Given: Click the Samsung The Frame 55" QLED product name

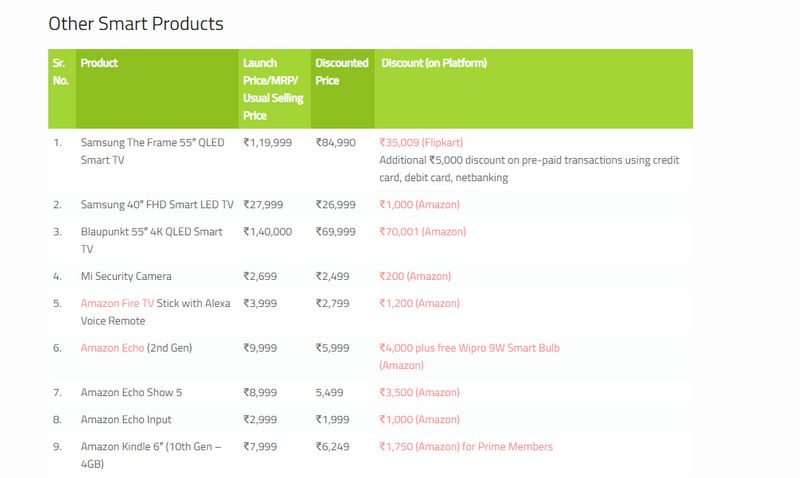Looking at the screenshot, I should pos(153,151).
